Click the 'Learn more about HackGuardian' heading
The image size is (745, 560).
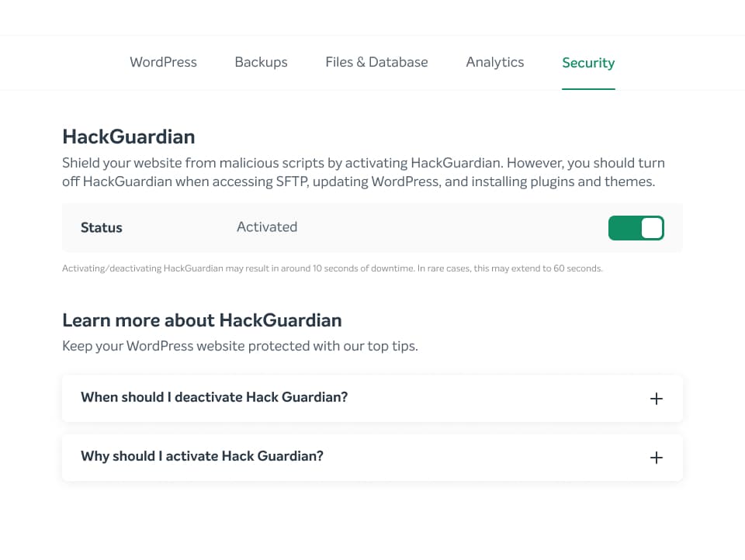pos(202,320)
